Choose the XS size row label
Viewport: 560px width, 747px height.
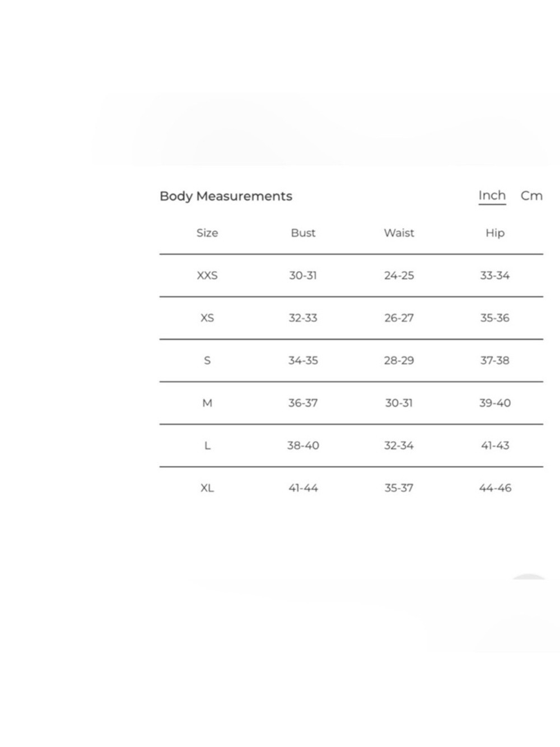click(x=207, y=318)
